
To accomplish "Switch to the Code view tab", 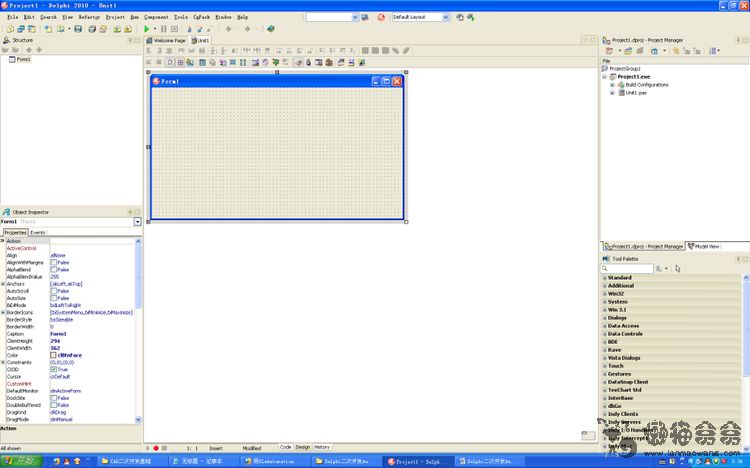I will click(286, 447).
